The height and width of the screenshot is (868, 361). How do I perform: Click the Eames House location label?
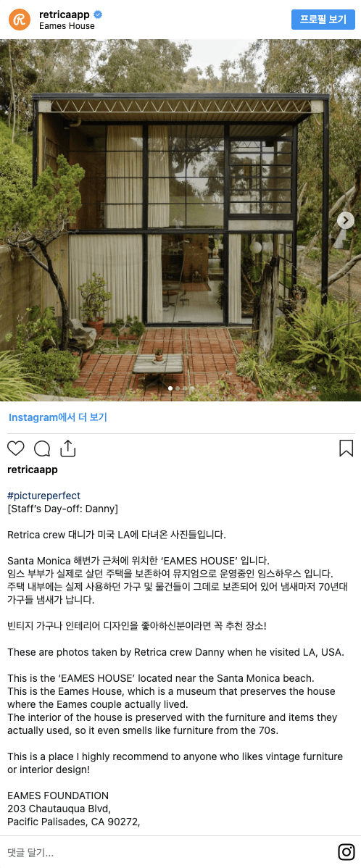(67, 26)
